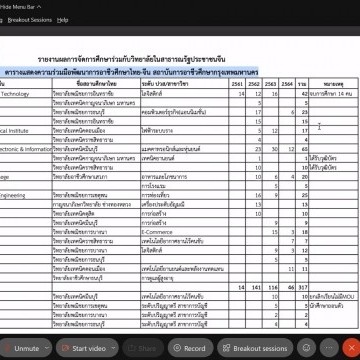Expand video options arrow beside Start video
The height and width of the screenshot is (360, 360).
point(114,348)
